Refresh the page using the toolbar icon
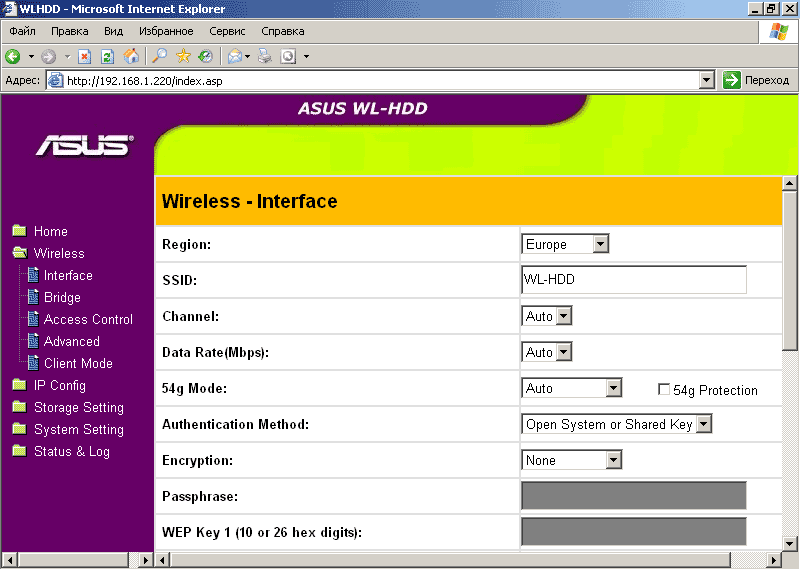The image size is (800, 569). pos(108,56)
